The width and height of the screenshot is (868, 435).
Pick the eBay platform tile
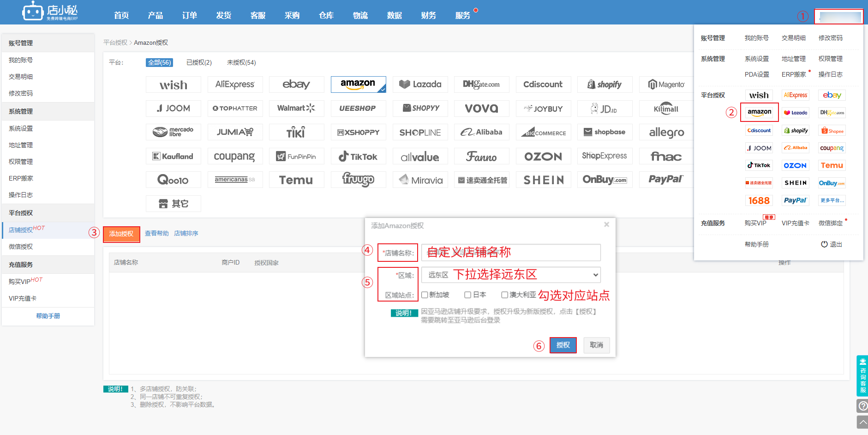[x=297, y=85]
